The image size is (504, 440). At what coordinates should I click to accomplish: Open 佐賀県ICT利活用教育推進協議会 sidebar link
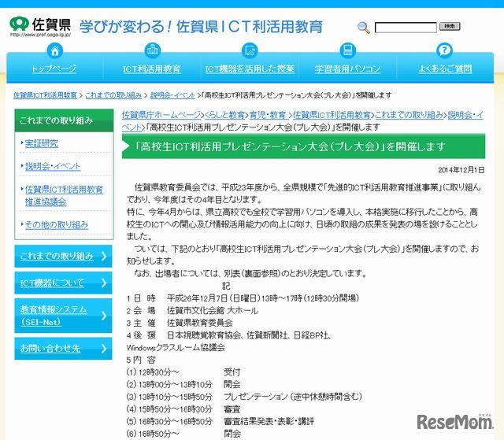[x=64, y=195]
